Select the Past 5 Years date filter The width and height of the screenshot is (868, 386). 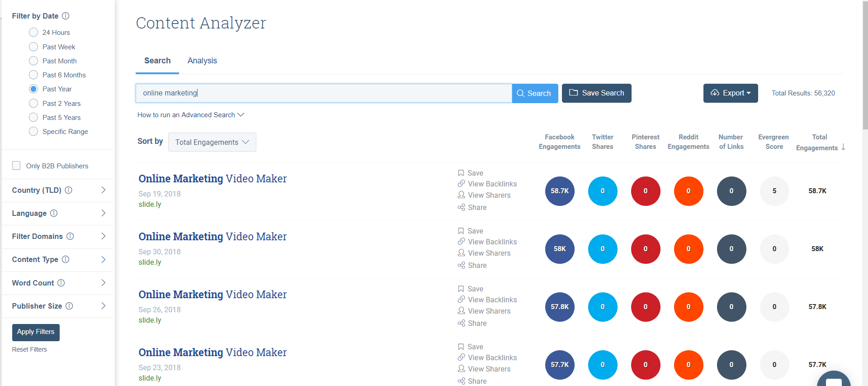point(33,117)
